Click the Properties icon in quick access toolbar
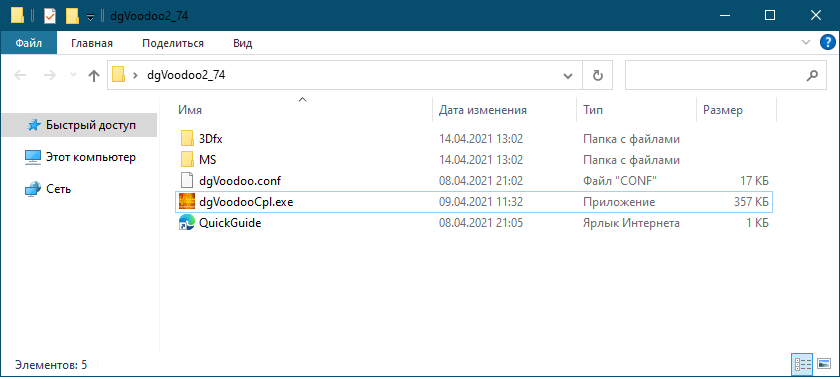Screen dimensions: 840x377 (49, 16)
